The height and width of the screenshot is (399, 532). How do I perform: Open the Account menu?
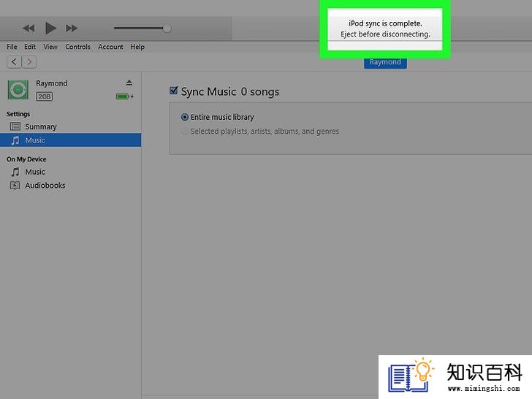click(x=110, y=47)
